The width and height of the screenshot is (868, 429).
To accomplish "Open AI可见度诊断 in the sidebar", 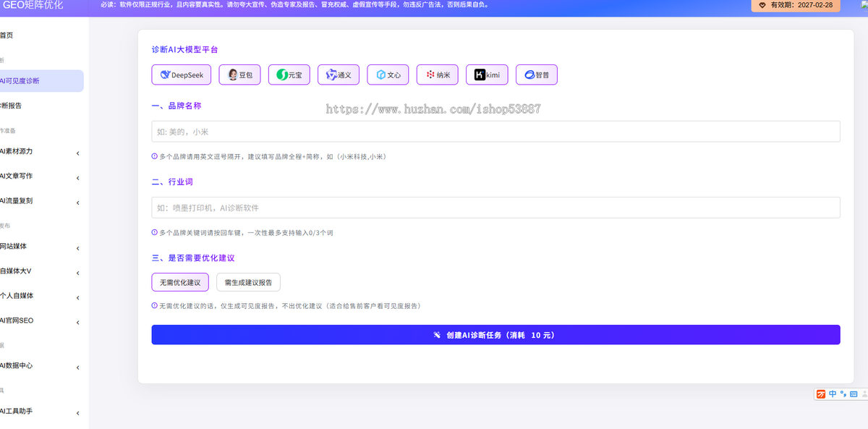I will [x=41, y=81].
